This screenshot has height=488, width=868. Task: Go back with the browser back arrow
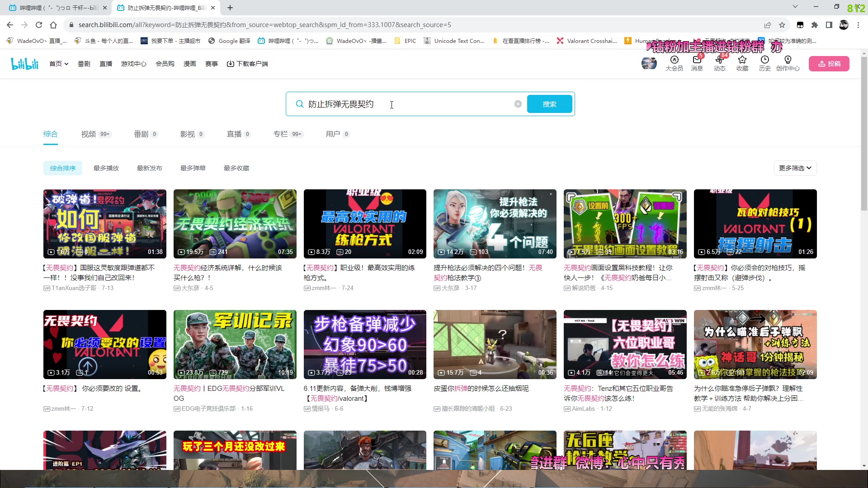tap(10, 25)
